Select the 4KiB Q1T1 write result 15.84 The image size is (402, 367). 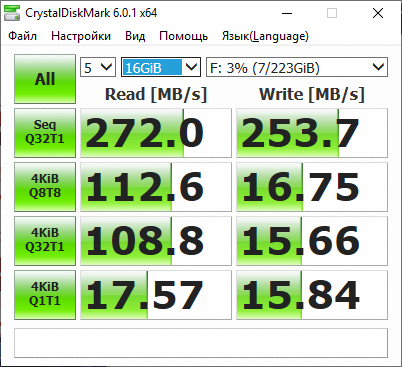[x=312, y=295]
